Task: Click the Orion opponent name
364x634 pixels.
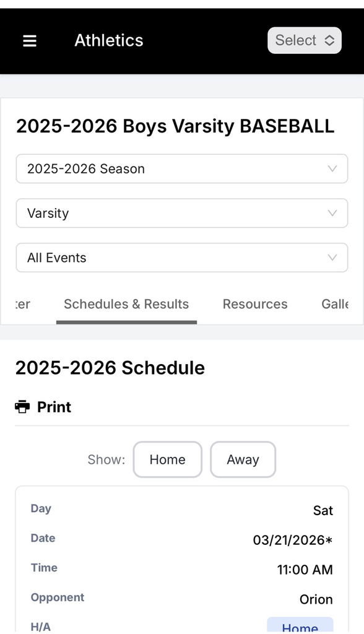Action: click(x=316, y=599)
